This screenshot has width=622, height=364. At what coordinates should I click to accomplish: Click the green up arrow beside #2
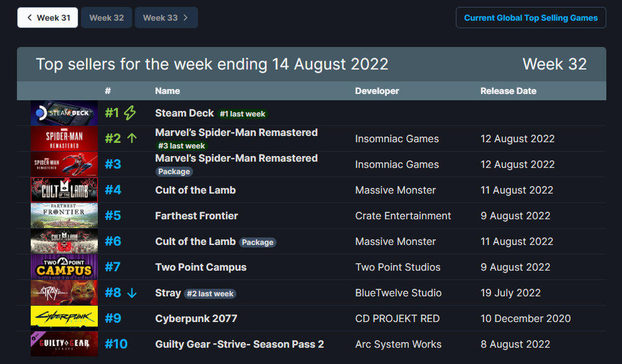click(x=132, y=138)
